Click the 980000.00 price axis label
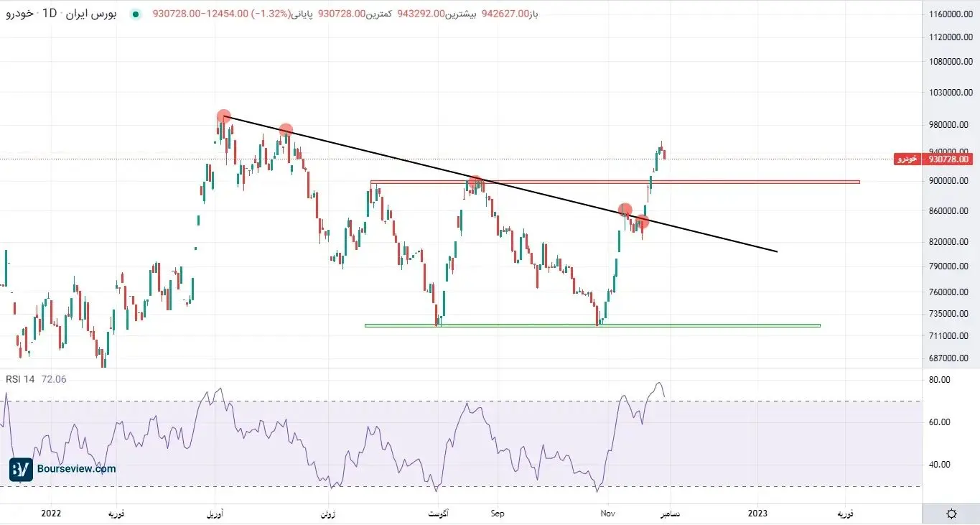This screenshot has height=525, width=980. pos(949,124)
